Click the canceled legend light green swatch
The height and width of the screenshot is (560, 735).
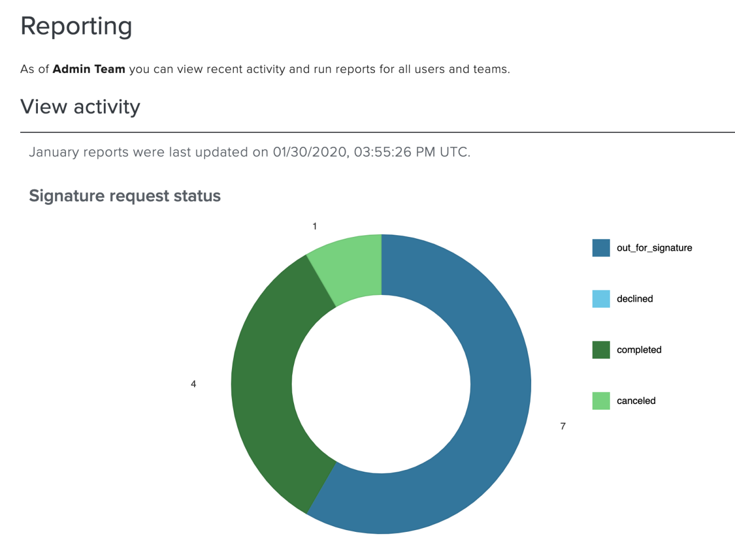point(601,401)
